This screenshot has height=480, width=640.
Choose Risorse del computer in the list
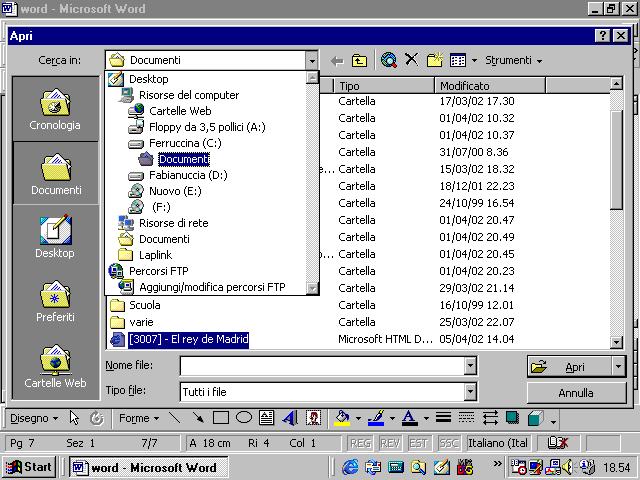(189, 95)
